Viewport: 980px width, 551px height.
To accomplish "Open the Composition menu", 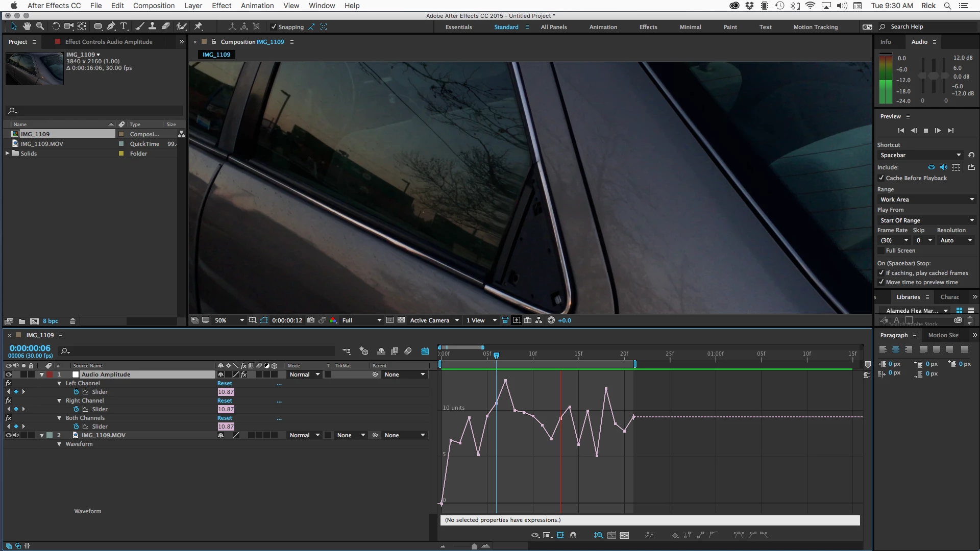I will 154,6.
